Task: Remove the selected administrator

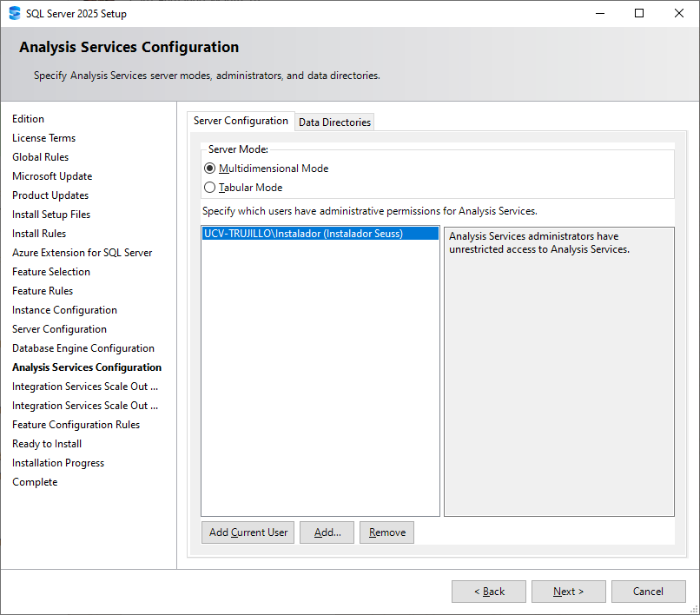Action: click(x=386, y=532)
